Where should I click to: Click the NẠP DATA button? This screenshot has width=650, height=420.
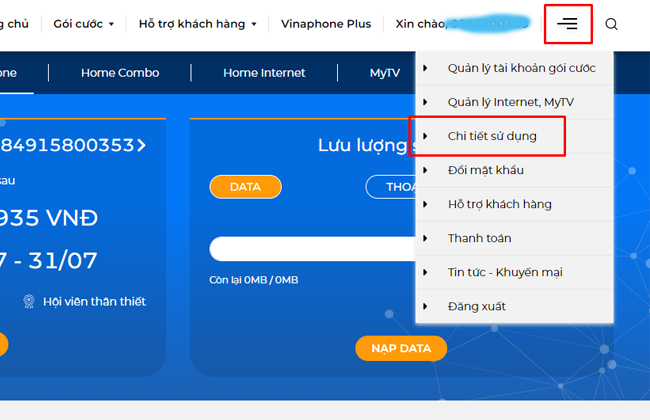(401, 348)
